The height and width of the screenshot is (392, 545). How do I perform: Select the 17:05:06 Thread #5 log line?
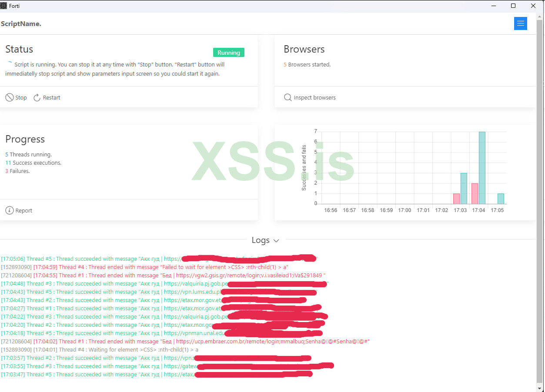click(x=159, y=259)
